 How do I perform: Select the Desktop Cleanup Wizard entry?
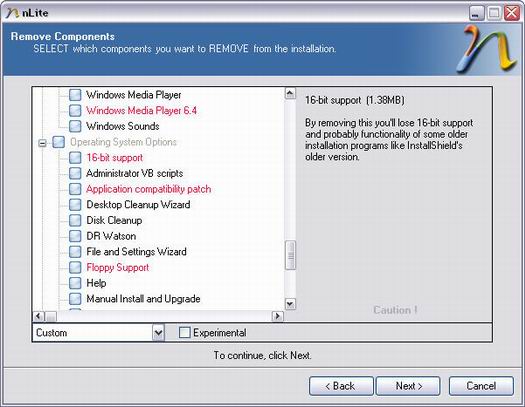point(138,205)
